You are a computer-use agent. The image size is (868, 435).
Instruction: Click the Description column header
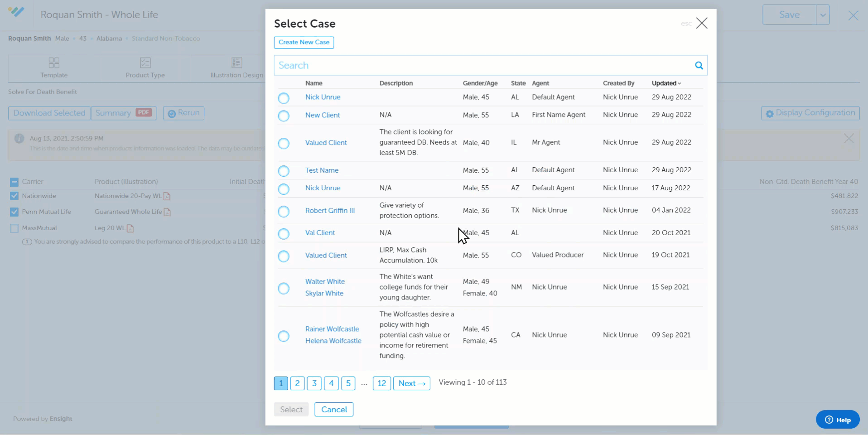(x=396, y=83)
